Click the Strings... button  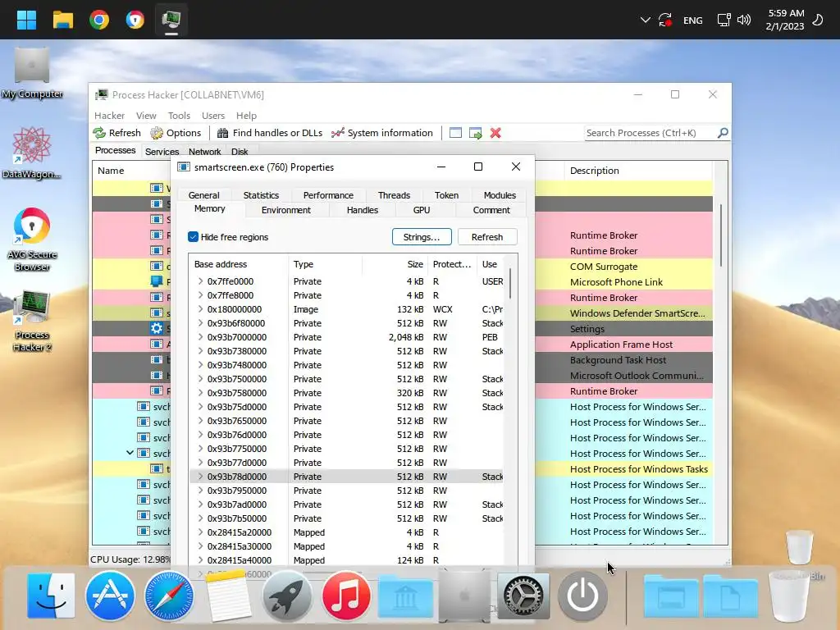click(x=422, y=237)
